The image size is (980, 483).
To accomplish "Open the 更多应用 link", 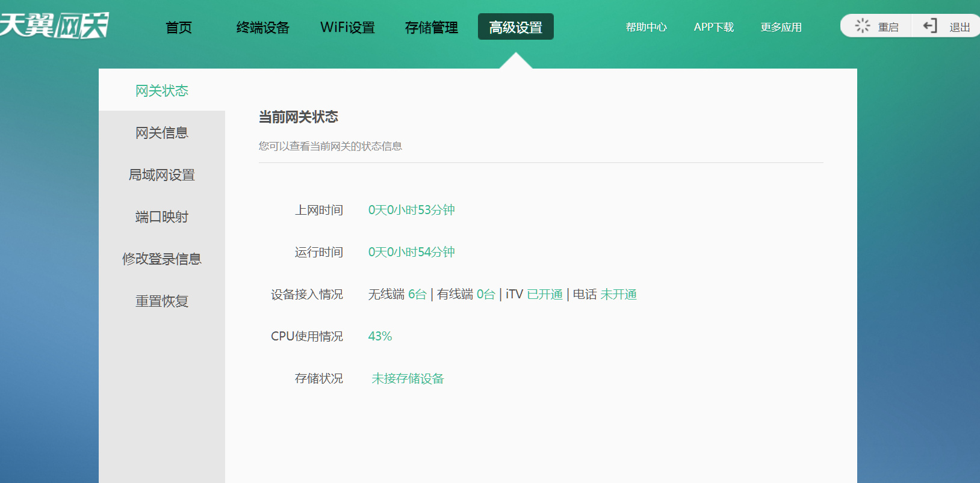I will [781, 28].
